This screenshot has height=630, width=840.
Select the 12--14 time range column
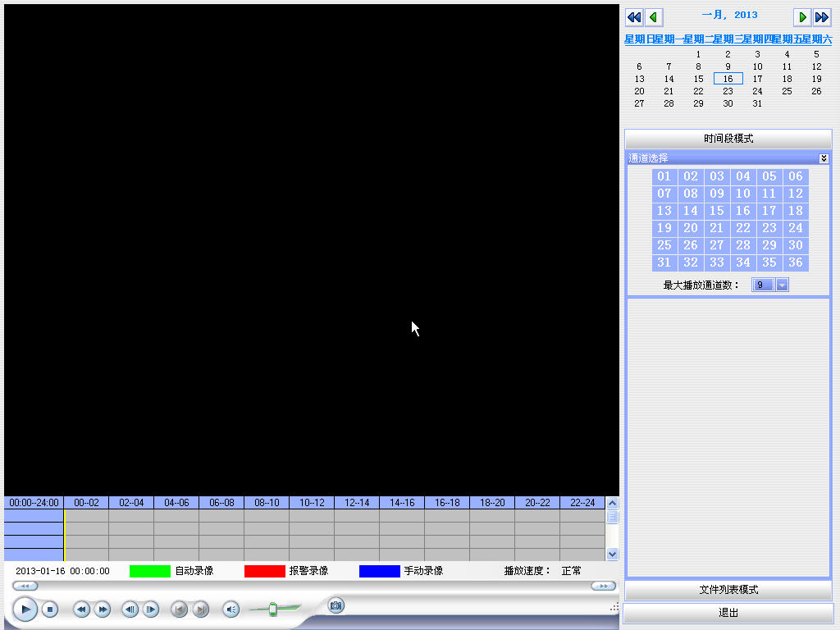[357, 503]
